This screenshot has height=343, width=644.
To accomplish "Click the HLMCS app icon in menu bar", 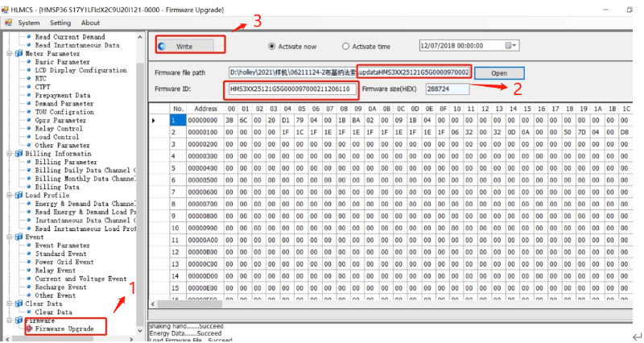I will click(x=8, y=23).
